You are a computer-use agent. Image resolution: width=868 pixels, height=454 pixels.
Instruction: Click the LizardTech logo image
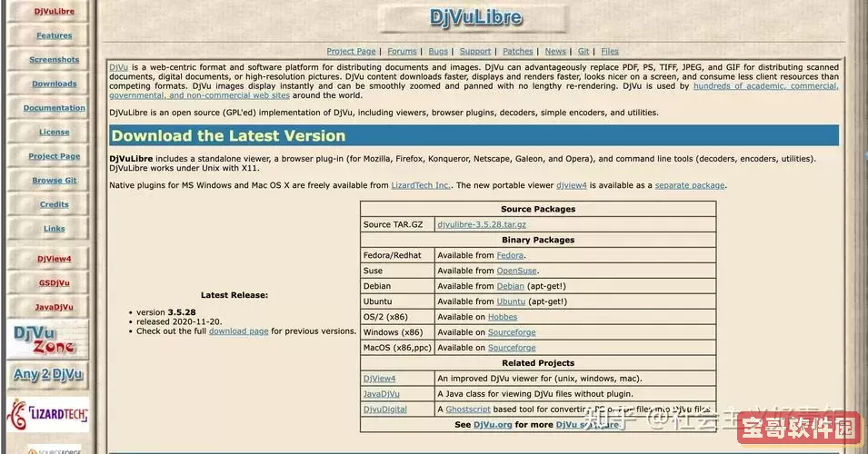(x=48, y=415)
